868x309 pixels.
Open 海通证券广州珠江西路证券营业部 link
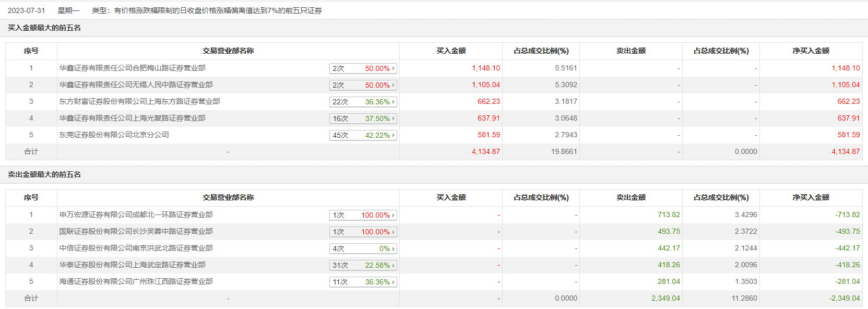136,281
